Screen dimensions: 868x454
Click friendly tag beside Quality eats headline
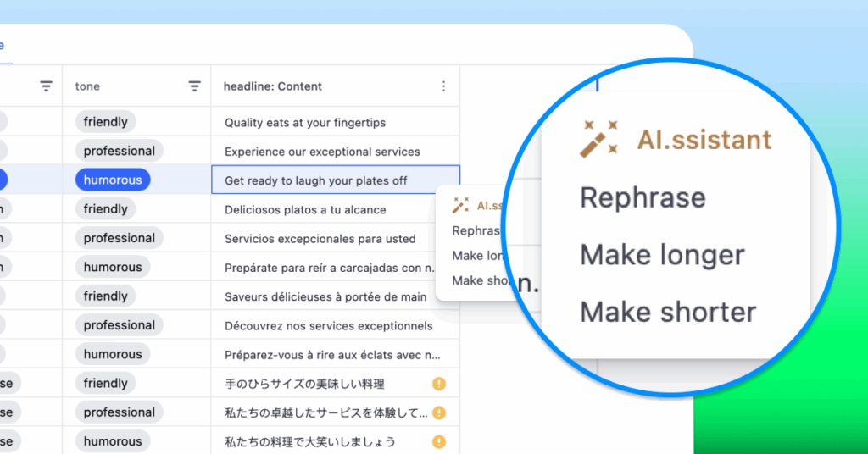pyautogui.click(x=105, y=122)
